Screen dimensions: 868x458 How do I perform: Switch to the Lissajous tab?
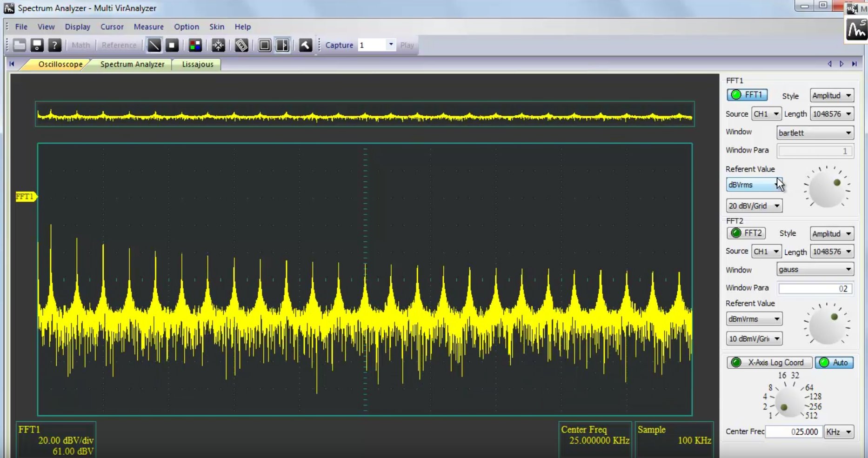197,64
